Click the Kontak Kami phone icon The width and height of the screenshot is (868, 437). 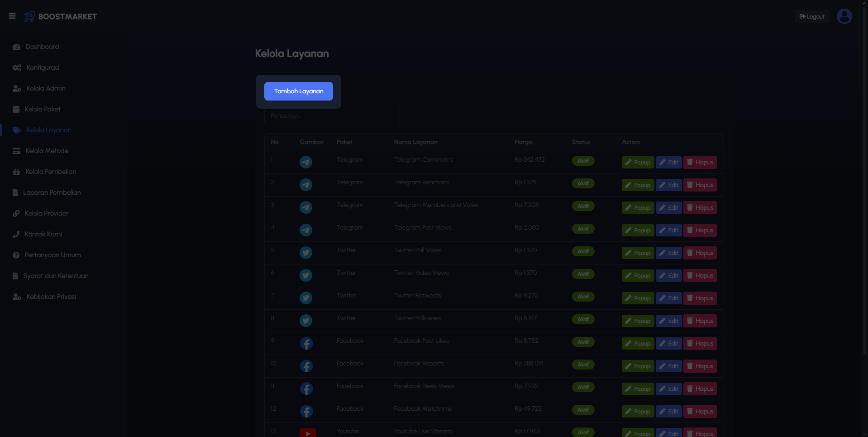(x=16, y=234)
